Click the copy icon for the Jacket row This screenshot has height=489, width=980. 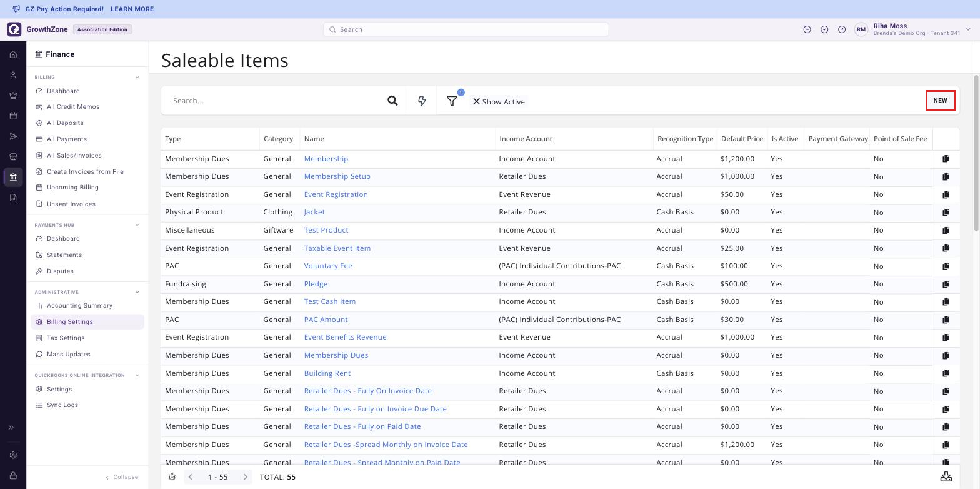tap(946, 213)
